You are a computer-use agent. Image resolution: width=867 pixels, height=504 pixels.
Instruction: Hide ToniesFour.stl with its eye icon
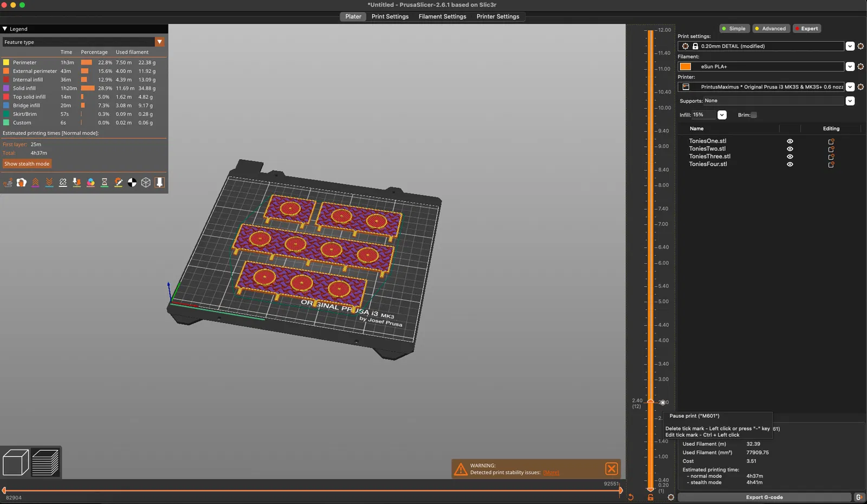(x=790, y=164)
